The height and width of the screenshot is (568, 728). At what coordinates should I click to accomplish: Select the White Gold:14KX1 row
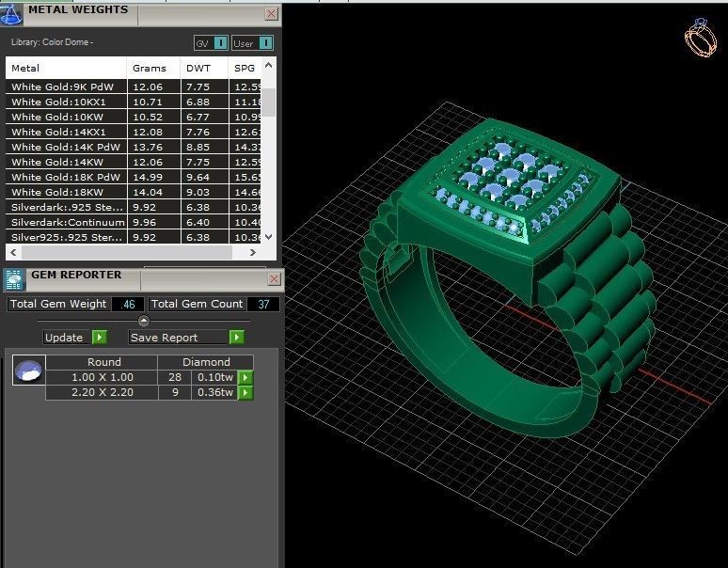[x=134, y=132]
